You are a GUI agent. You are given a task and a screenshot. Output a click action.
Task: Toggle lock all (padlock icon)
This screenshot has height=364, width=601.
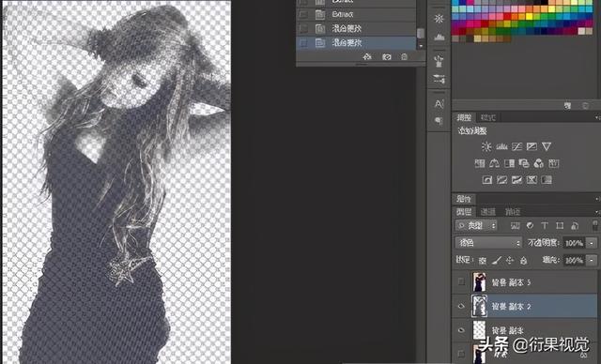(x=524, y=261)
